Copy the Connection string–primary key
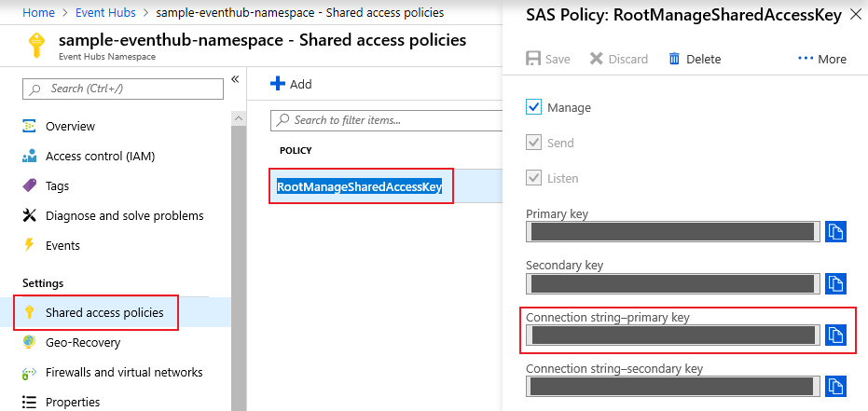868x411 pixels. pos(836,336)
